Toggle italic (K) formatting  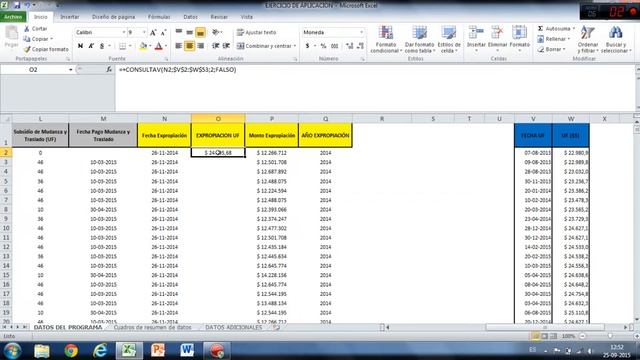pyautogui.click(x=91, y=46)
